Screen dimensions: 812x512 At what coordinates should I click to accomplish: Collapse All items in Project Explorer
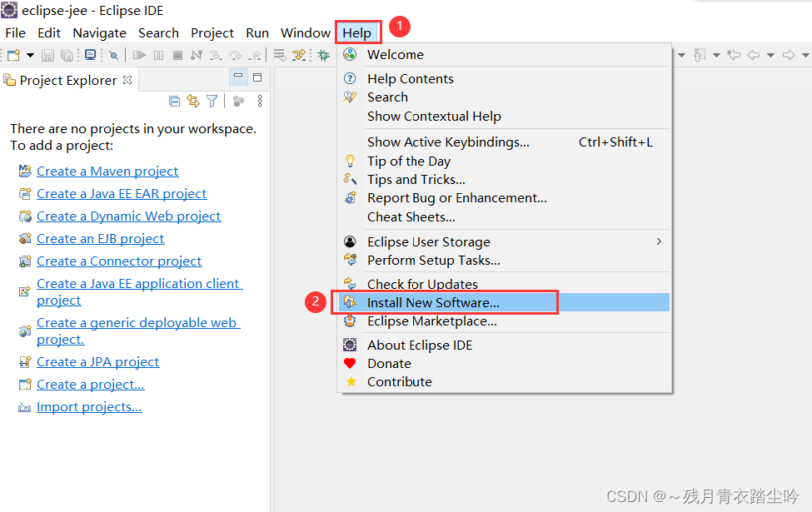173,100
